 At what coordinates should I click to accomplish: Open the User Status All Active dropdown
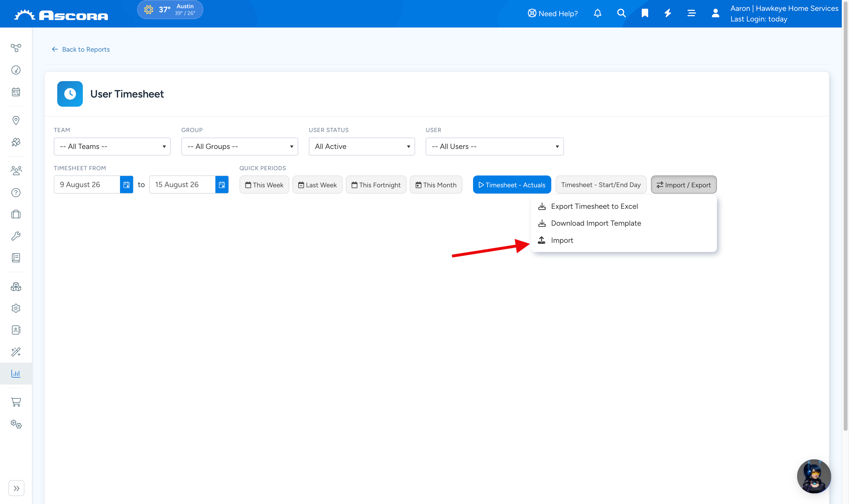(x=361, y=146)
